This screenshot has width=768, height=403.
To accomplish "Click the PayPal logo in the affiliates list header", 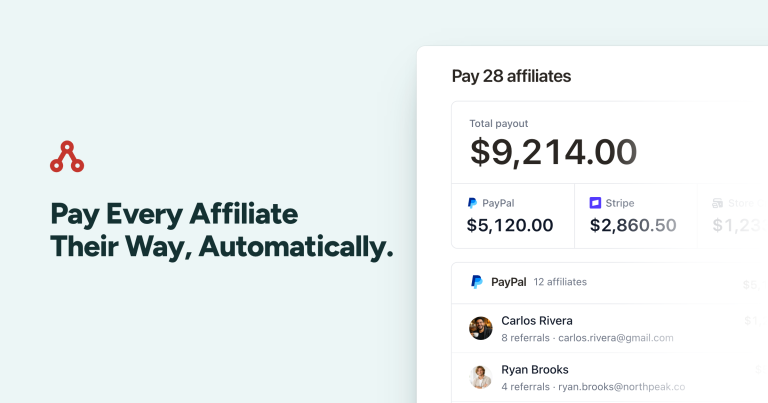I will (477, 282).
